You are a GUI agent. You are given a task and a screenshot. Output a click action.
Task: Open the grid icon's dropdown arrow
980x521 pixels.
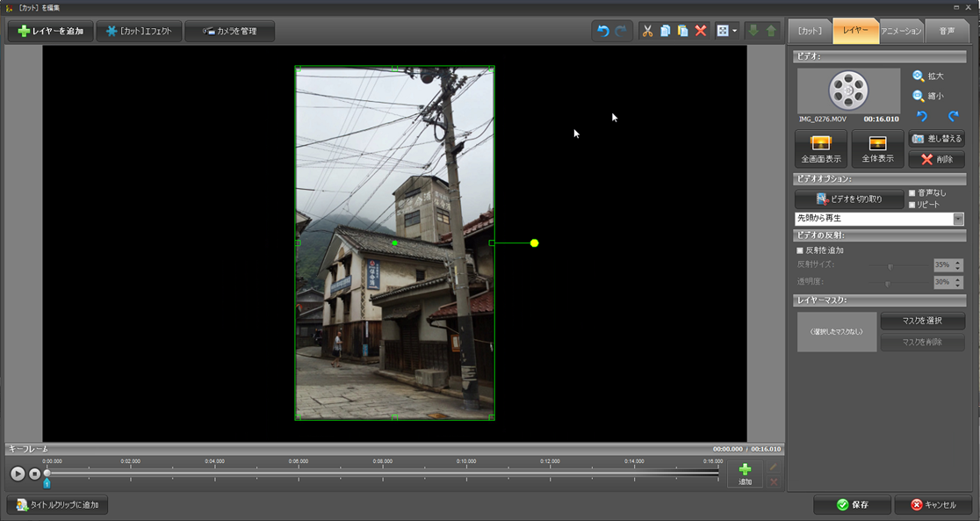tap(734, 31)
